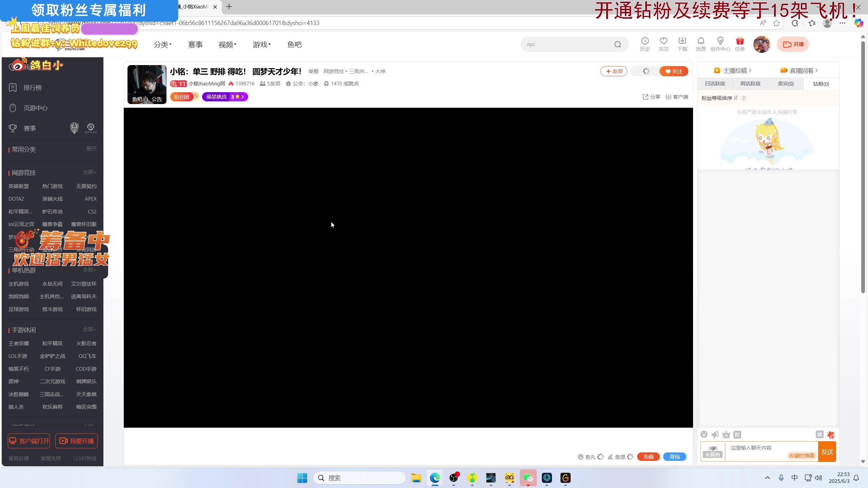This screenshot has height=488, width=868.
Task: Click 客户端打开 button in sidebar
Action: tap(29, 441)
